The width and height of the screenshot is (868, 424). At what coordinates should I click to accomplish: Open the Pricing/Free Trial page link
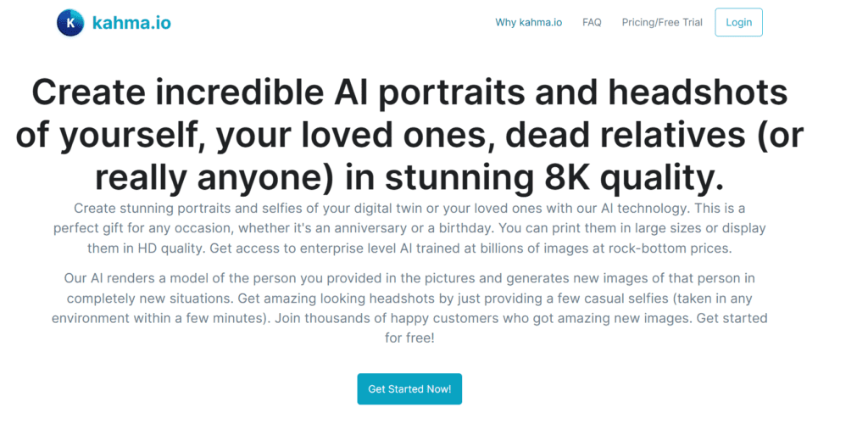point(662,22)
